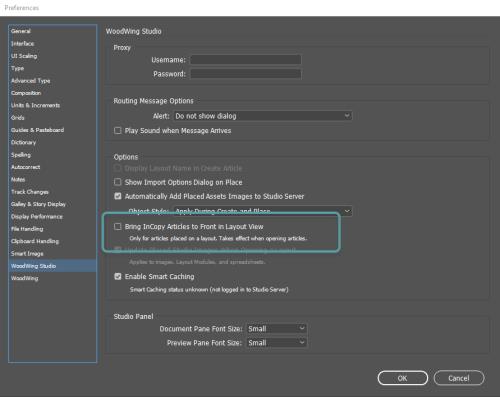
Task: Click the 'Only for articles placed on a layout' note
Action: point(218,238)
